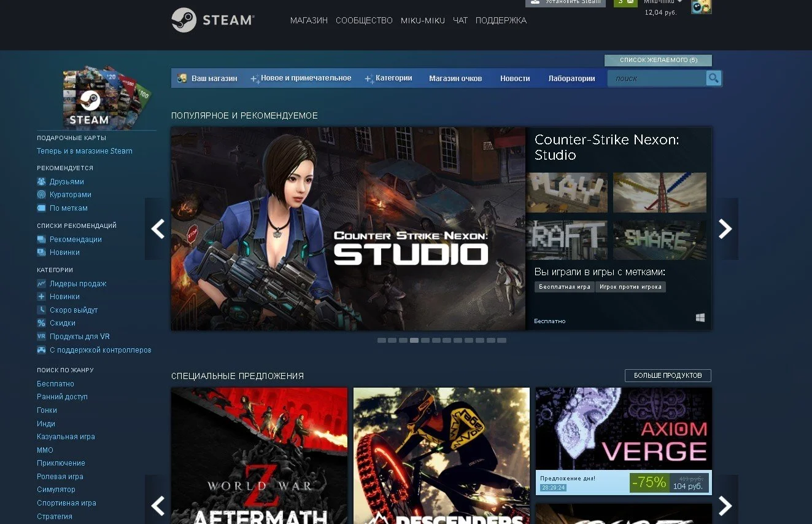Open the Ранний доступ genre link
Screen dimensions: 812x524
click(x=62, y=397)
